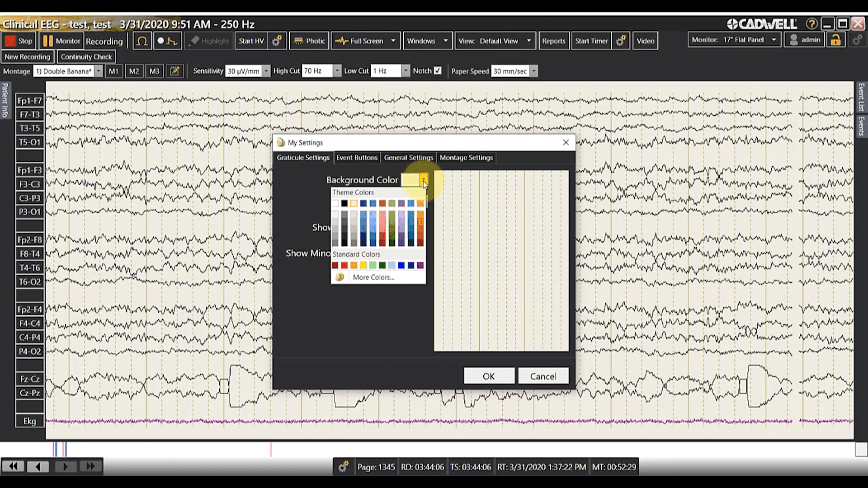Toggle the Monitor pause button
868x488 pixels.
(x=61, y=41)
